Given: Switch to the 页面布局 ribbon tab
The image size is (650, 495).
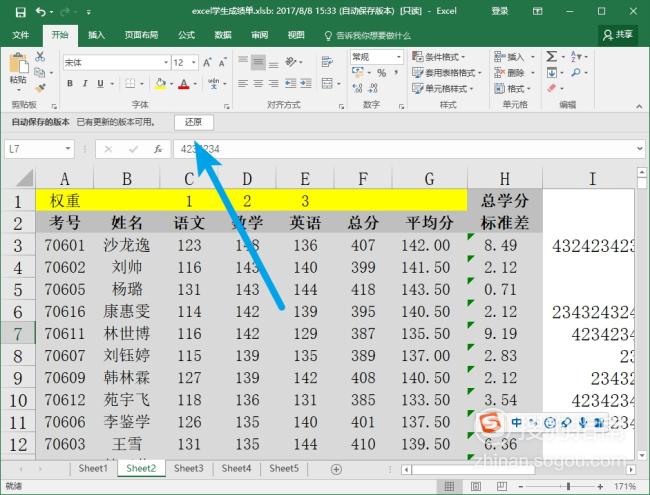Looking at the screenshot, I should coord(141,35).
